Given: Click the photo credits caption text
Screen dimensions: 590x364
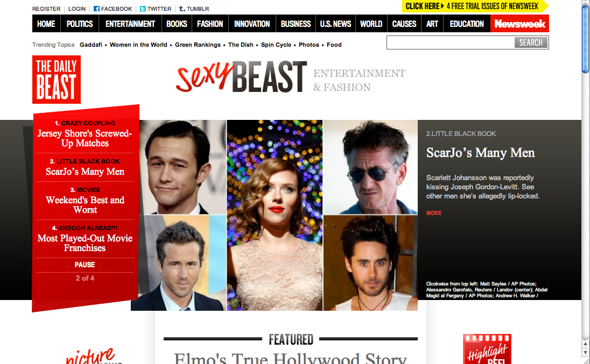Looking at the screenshot, I should (x=487, y=290).
